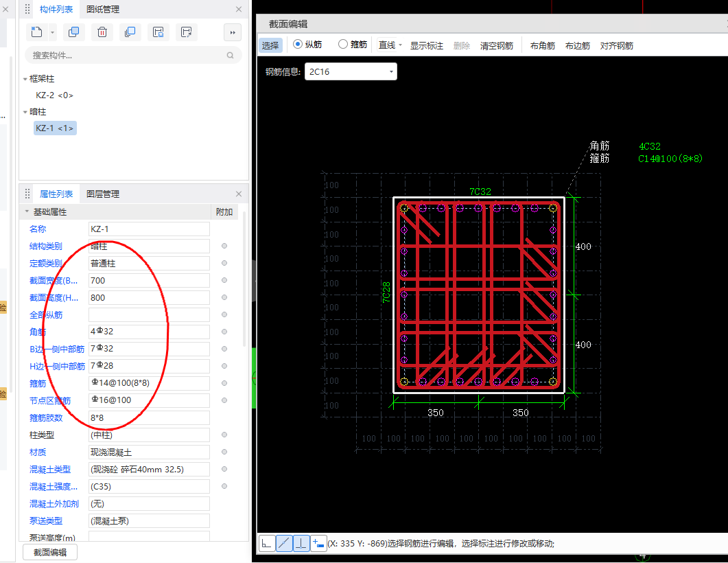Open the 直线 draw mode dropdown
The width and height of the screenshot is (728, 563).
400,45
